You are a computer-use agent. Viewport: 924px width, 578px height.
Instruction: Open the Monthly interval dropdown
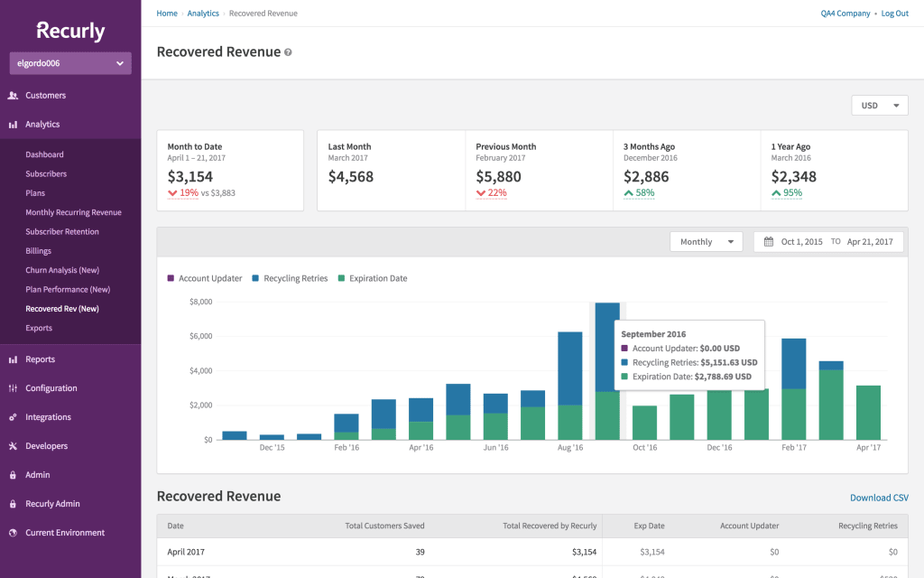[706, 241]
